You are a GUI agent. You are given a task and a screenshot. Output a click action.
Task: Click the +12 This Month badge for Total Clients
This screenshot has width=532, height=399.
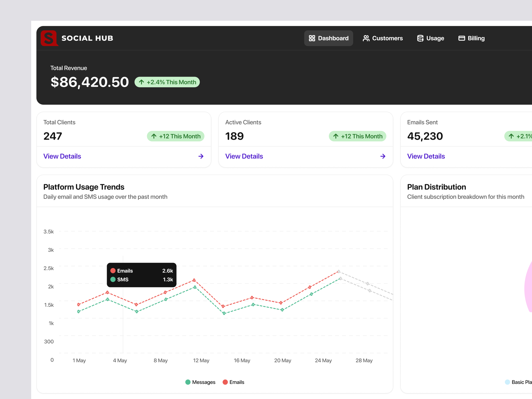(176, 136)
